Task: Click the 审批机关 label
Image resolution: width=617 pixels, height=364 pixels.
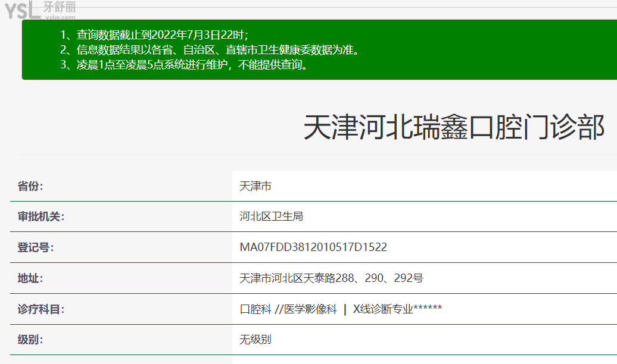Action: coord(41,216)
